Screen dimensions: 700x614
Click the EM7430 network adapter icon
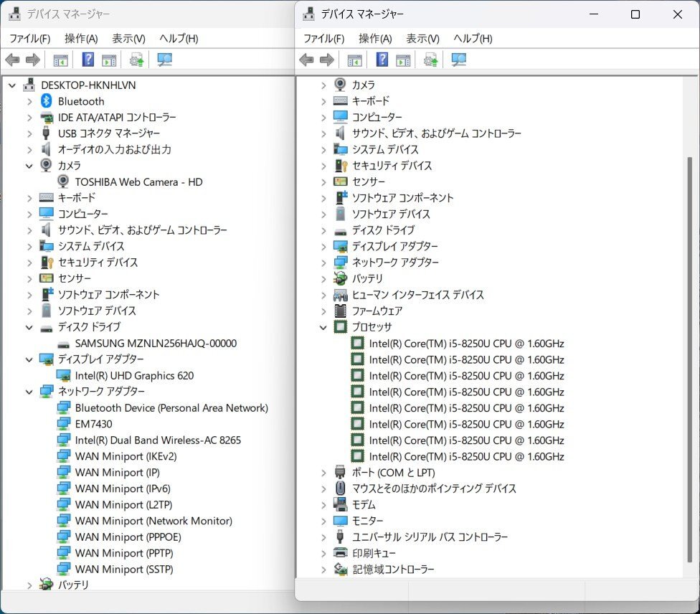tap(64, 424)
